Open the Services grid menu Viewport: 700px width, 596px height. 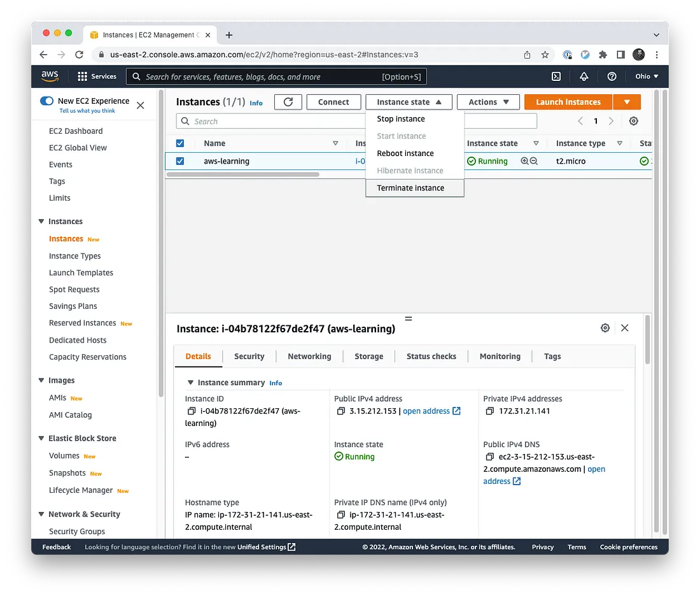pyautogui.click(x=97, y=76)
